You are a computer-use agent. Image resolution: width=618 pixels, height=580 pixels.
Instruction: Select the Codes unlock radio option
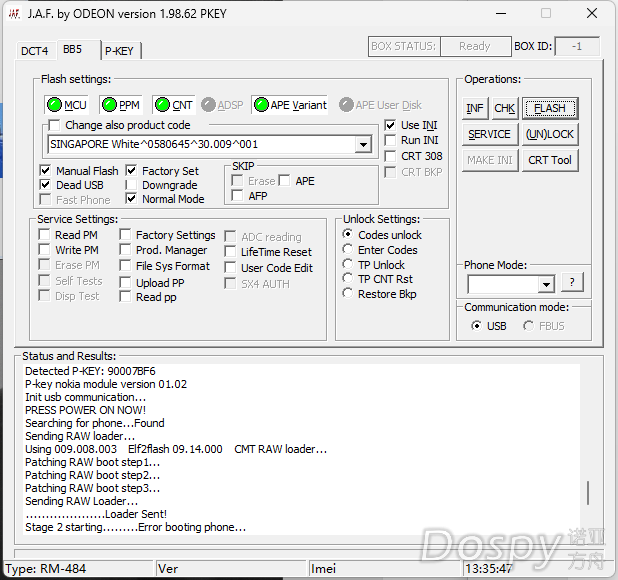pos(348,234)
